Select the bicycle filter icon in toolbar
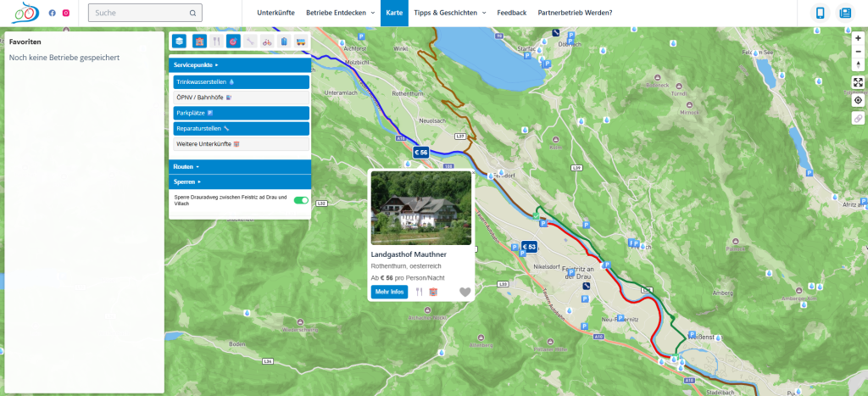Image resolution: width=868 pixels, height=396 pixels. click(267, 41)
